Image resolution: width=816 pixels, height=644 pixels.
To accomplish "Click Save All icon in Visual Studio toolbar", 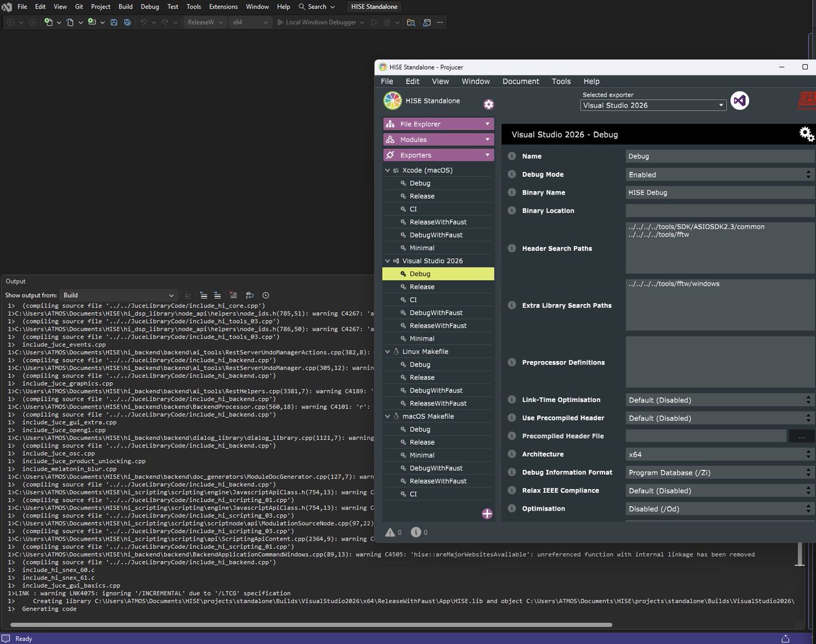I will (x=127, y=22).
